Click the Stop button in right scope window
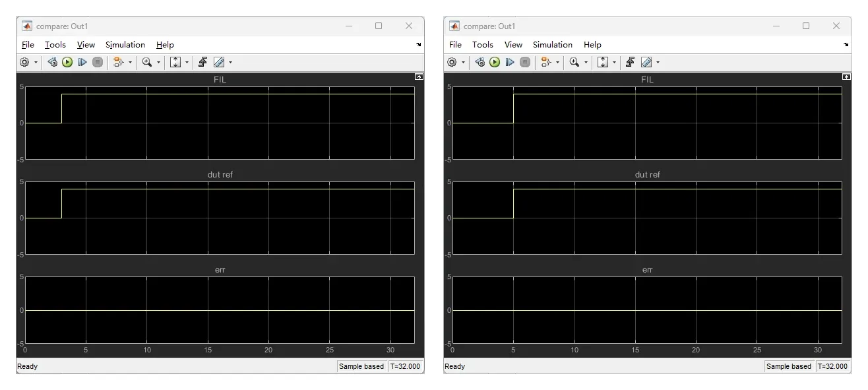Image resolution: width=868 pixels, height=390 pixels. click(x=525, y=62)
